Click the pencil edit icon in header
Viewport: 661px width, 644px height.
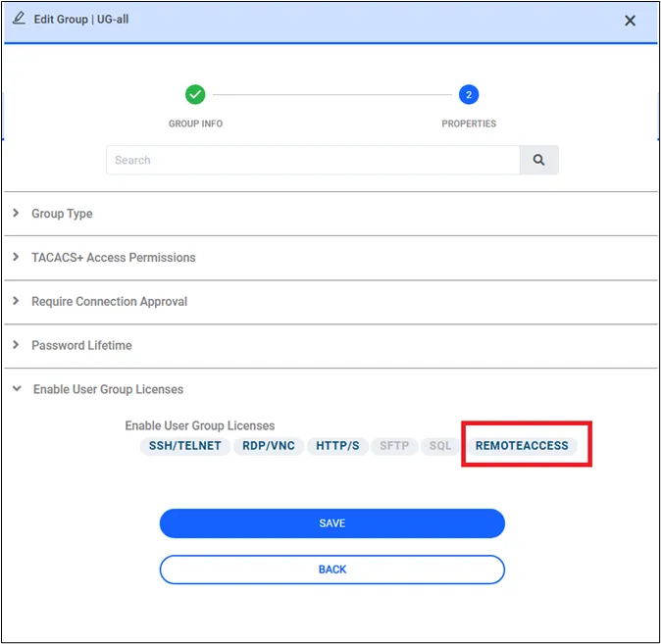[x=19, y=18]
